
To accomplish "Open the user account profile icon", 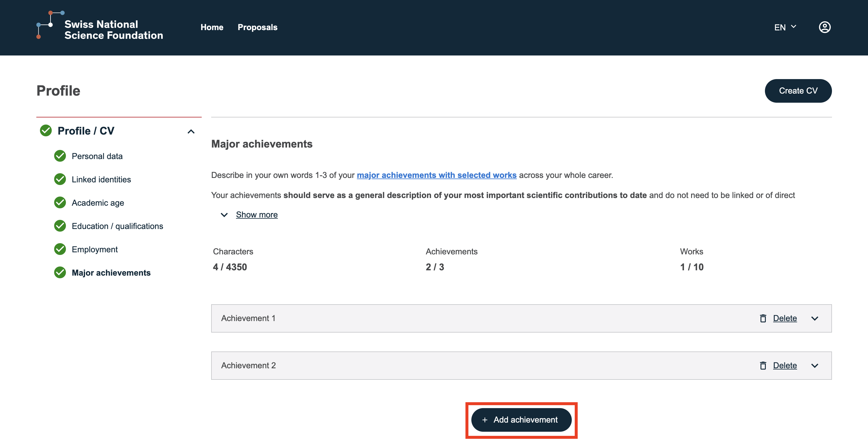I will tap(824, 27).
